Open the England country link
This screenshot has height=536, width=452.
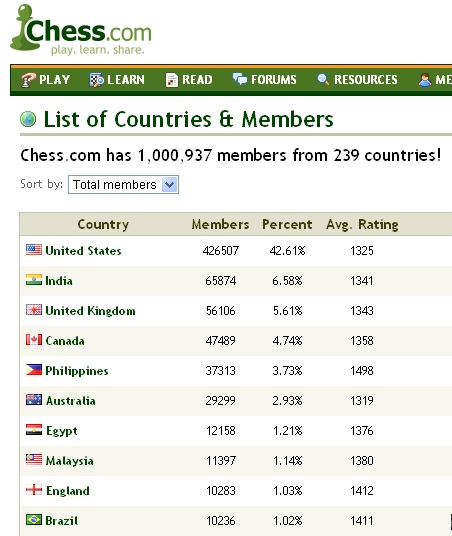point(68,491)
